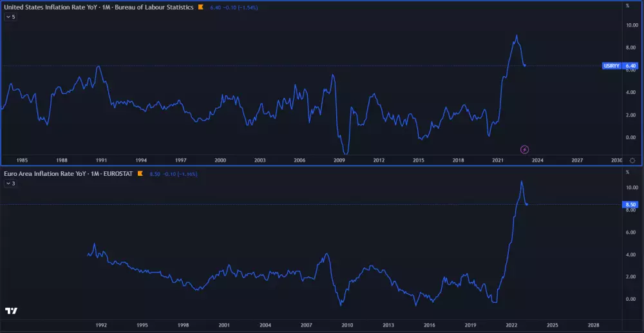Viewport: 644px width, 333px height.
Task: Open the United States Inflation Rate YoY symbol title
Action: coord(99,6)
